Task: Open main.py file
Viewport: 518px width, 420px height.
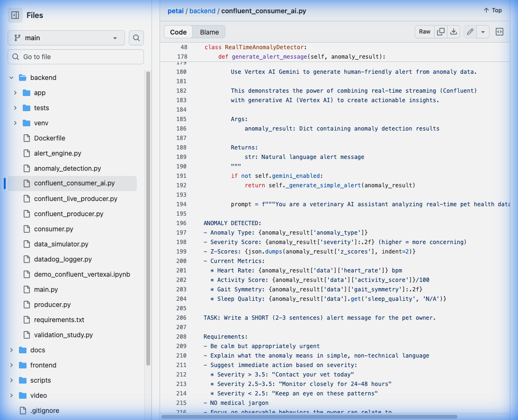Action: (x=46, y=289)
